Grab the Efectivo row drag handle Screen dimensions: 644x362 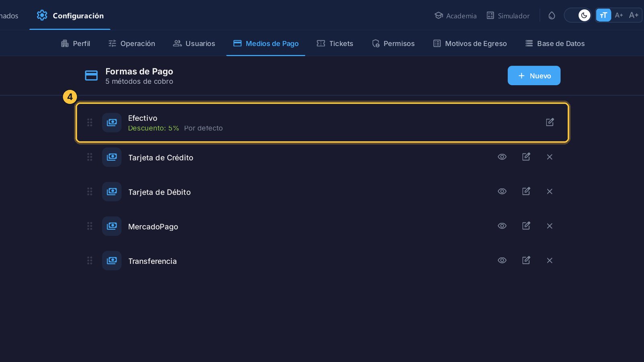90,122
